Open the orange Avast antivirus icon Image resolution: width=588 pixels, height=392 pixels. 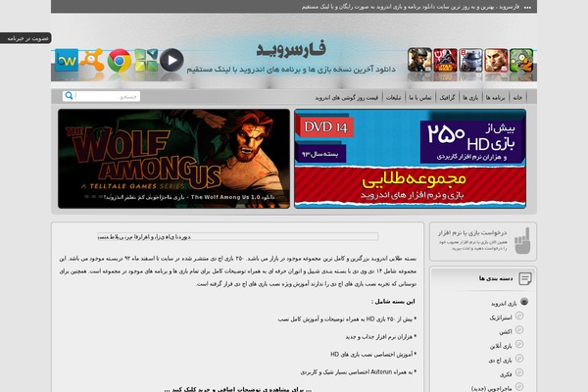pos(92,60)
